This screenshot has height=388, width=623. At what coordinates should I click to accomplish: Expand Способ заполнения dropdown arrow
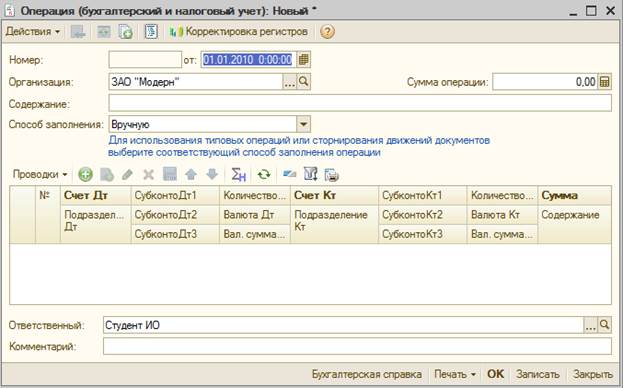303,124
